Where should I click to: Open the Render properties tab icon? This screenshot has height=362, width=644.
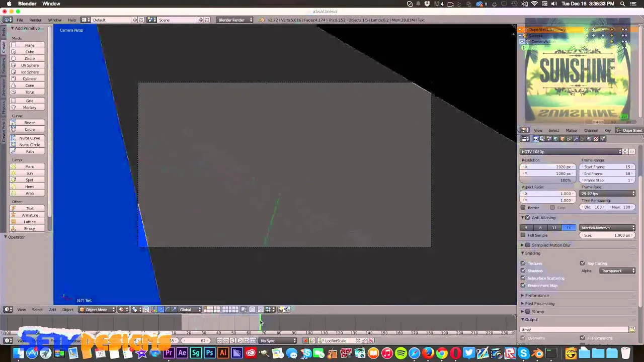point(536,139)
